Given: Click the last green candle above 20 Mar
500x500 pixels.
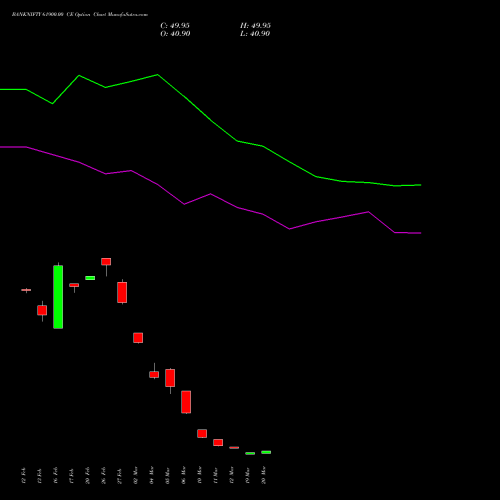Looking at the screenshot, I should click(x=266, y=452).
